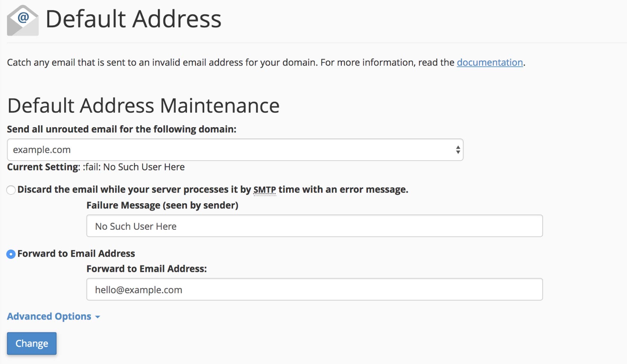This screenshot has width=627, height=364.
Task: Click the Failure Message input field
Action: [x=315, y=226]
